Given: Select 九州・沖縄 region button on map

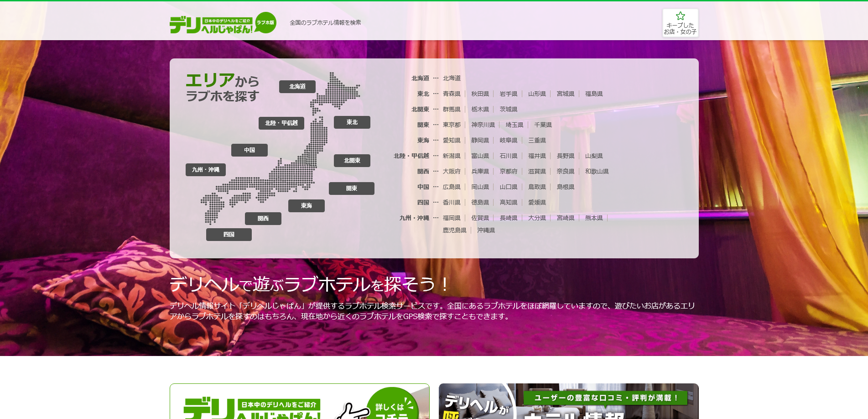Looking at the screenshot, I should point(206,170).
